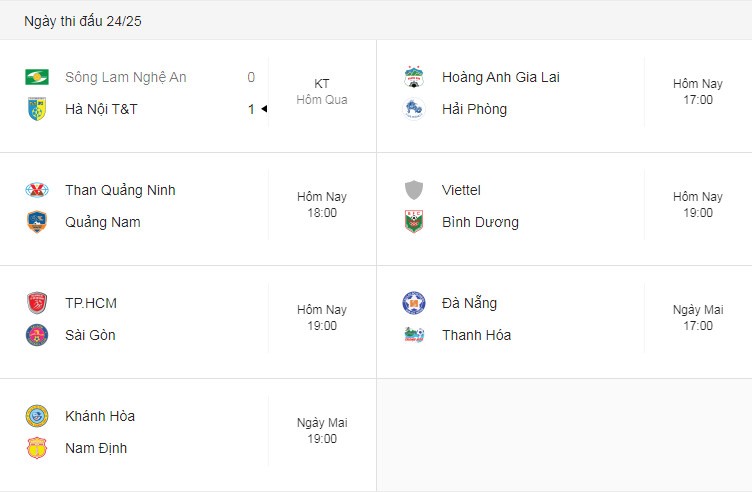
Task: Open the Khánh Hòa match at Ngày Mai 19:00
Action: [188, 435]
